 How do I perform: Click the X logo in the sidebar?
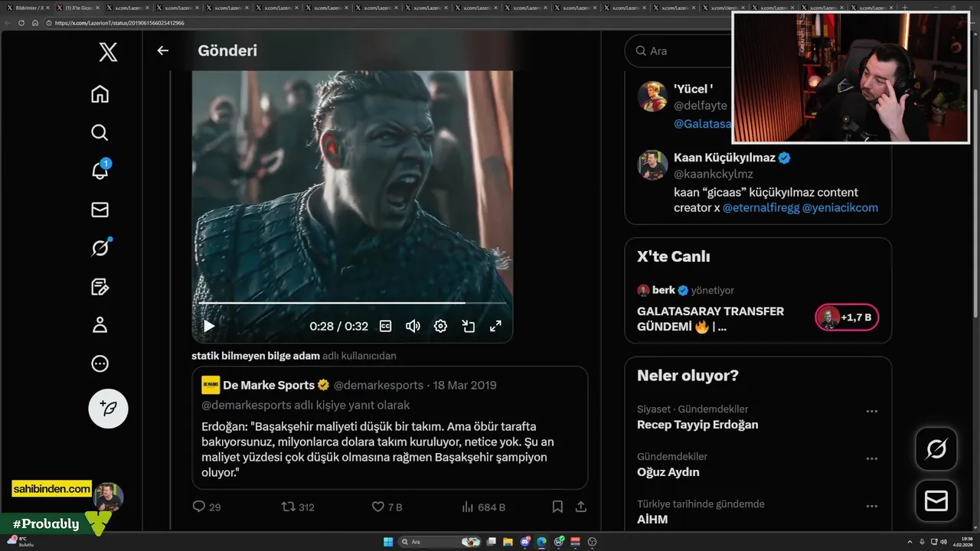pos(108,52)
